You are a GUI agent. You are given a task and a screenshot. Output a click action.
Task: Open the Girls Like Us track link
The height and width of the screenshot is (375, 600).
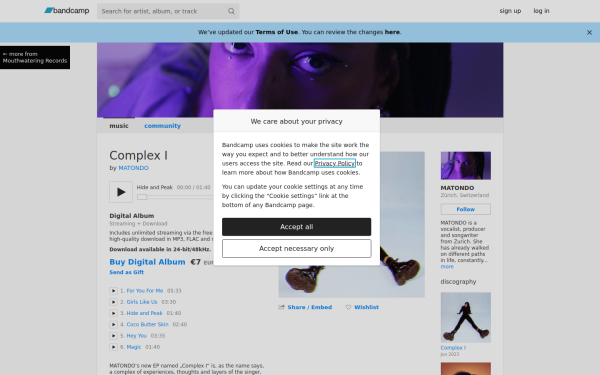pos(142,302)
